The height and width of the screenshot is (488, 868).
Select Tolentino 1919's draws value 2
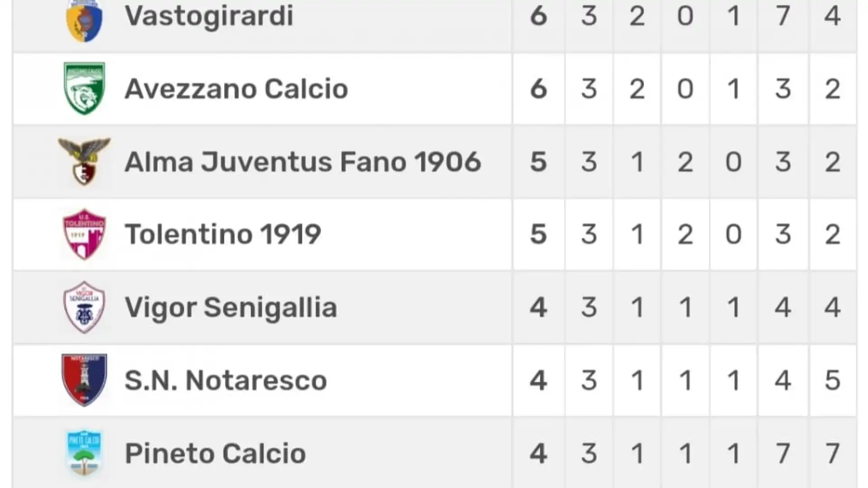coord(685,235)
